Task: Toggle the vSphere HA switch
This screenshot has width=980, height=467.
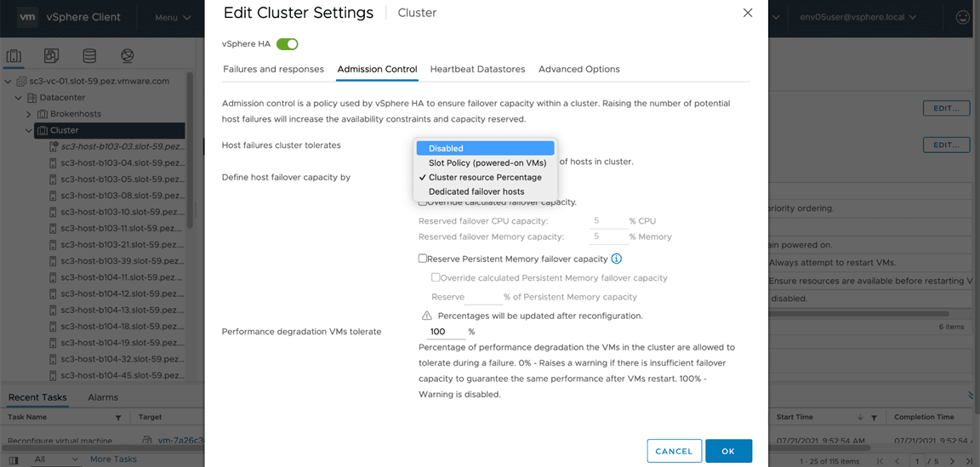Action: coord(287,44)
